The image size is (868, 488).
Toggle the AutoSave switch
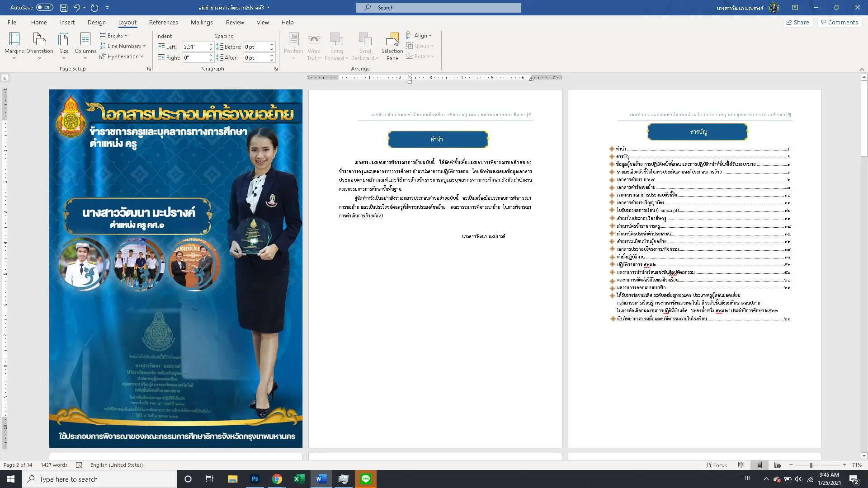pos(44,8)
